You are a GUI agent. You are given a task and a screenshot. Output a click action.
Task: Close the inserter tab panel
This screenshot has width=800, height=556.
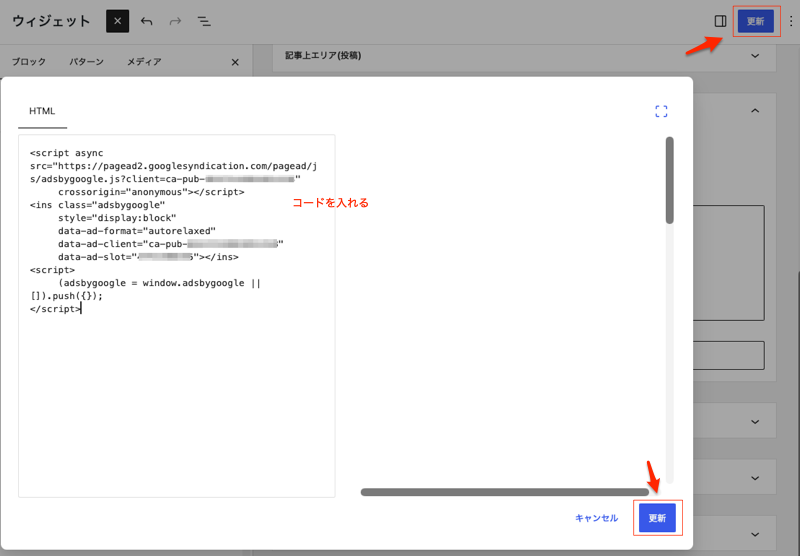coord(235,62)
